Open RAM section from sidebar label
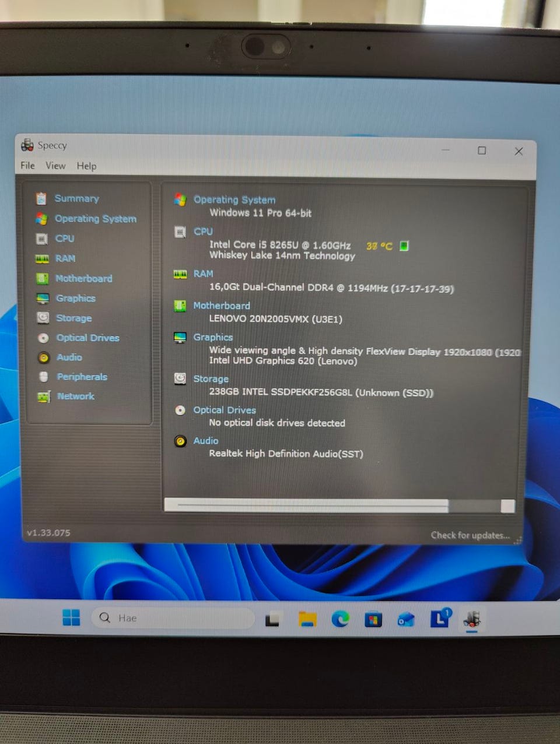 click(x=65, y=258)
